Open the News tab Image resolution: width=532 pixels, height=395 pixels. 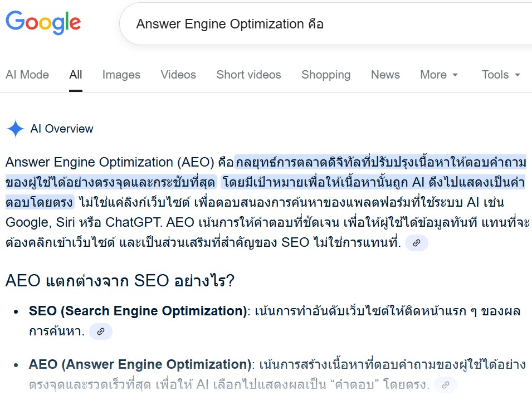(x=385, y=75)
